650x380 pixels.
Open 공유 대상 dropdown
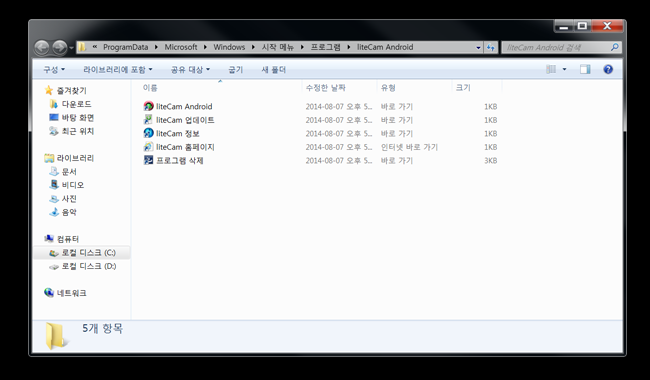190,70
